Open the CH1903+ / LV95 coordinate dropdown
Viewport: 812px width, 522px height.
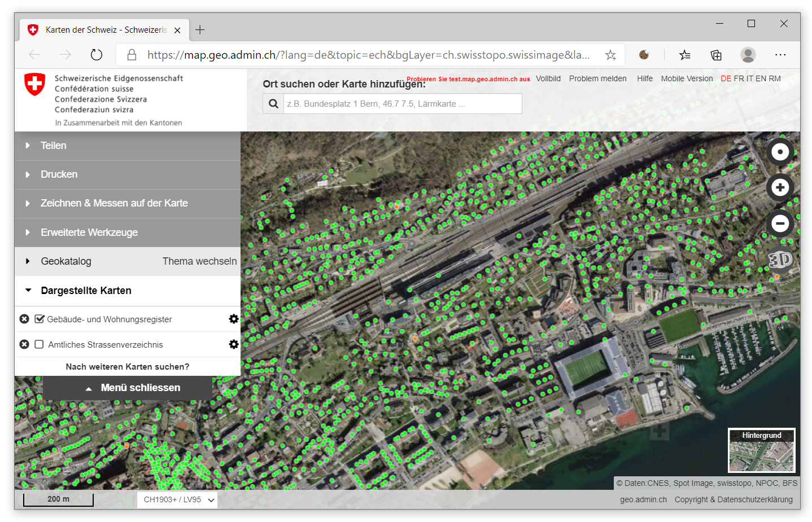tap(177, 499)
